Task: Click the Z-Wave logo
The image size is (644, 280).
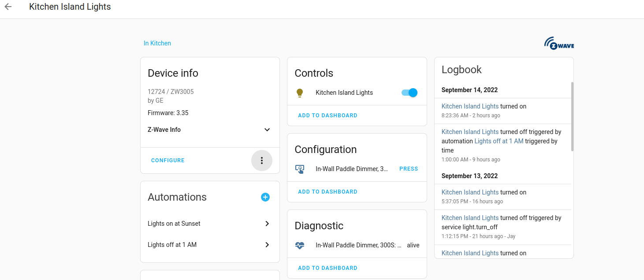Action: click(x=559, y=43)
